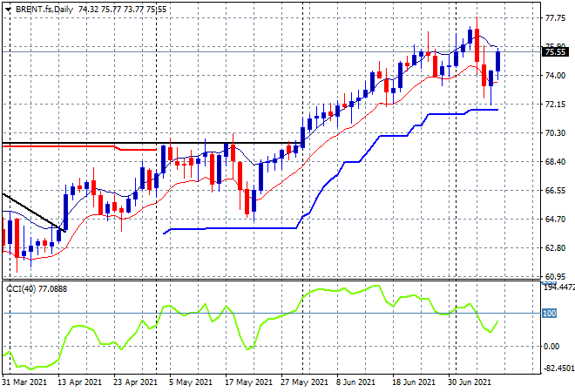Viewport: 575px width, 392px height.
Task: Click the 17 May 2021 date label
Action: coord(248,382)
